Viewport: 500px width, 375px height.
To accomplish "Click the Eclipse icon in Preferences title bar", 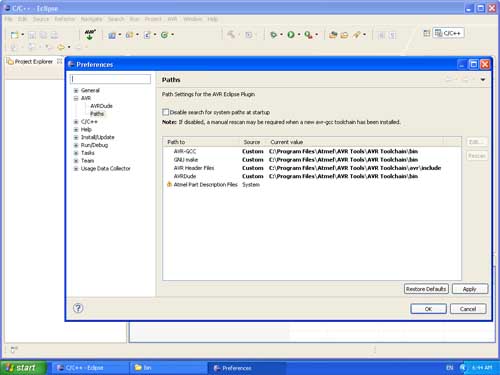I will pyautogui.click(x=71, y=64).
